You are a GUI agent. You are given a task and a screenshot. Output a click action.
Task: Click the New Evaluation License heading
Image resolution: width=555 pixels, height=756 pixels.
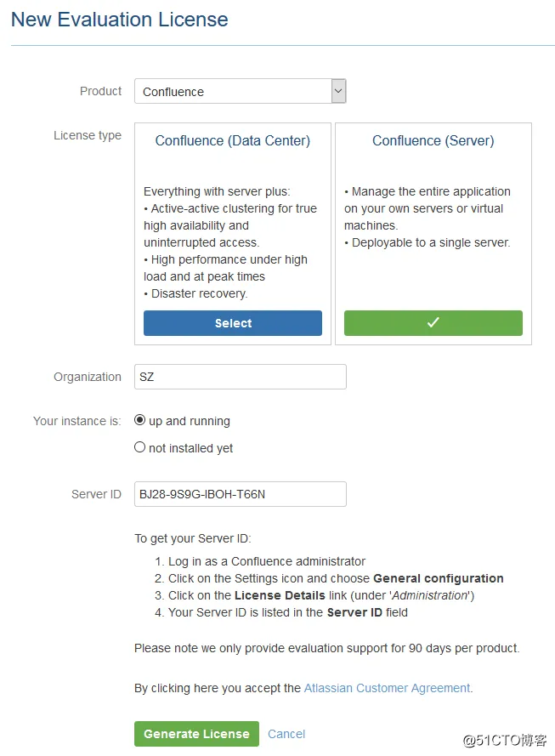point(120,20)
